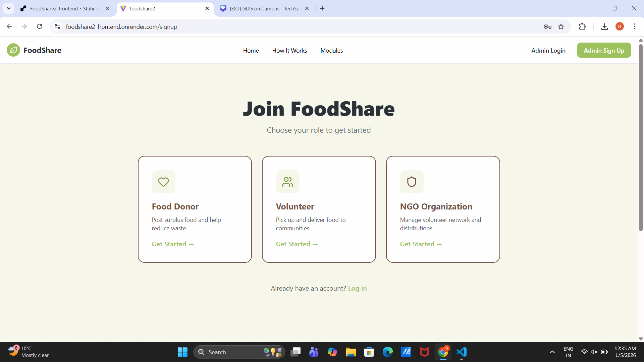Click the heart icon on Food Donor card
Screen dimensions: 644x362
point(163,182)
